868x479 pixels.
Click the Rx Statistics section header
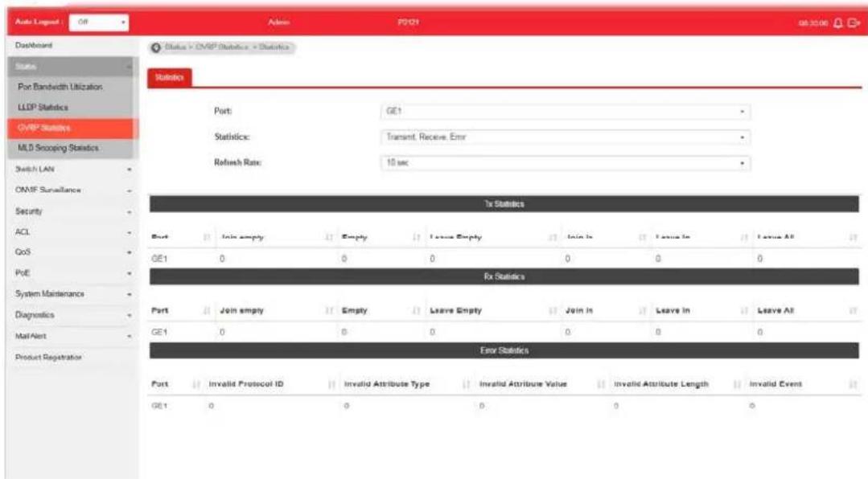(504, 276)
